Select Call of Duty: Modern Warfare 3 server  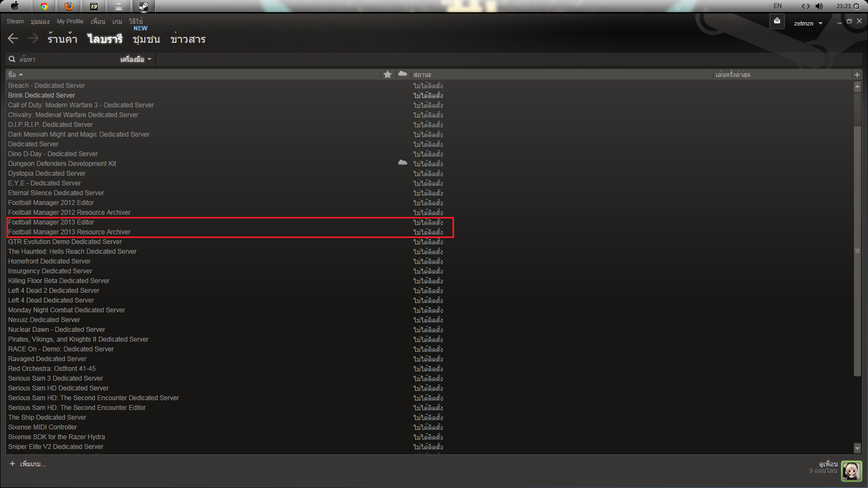pos(81,105)
